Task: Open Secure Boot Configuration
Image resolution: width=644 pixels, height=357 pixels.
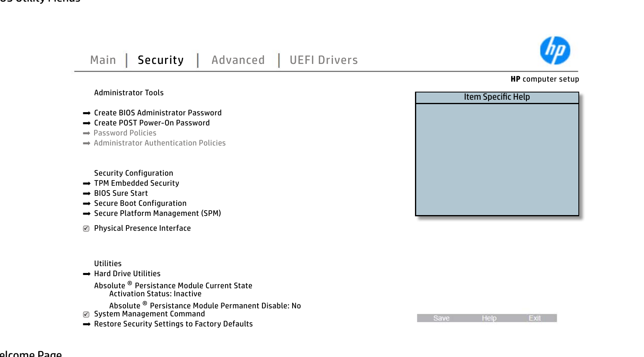Action: pyautogui.click(x=140, y=203)
